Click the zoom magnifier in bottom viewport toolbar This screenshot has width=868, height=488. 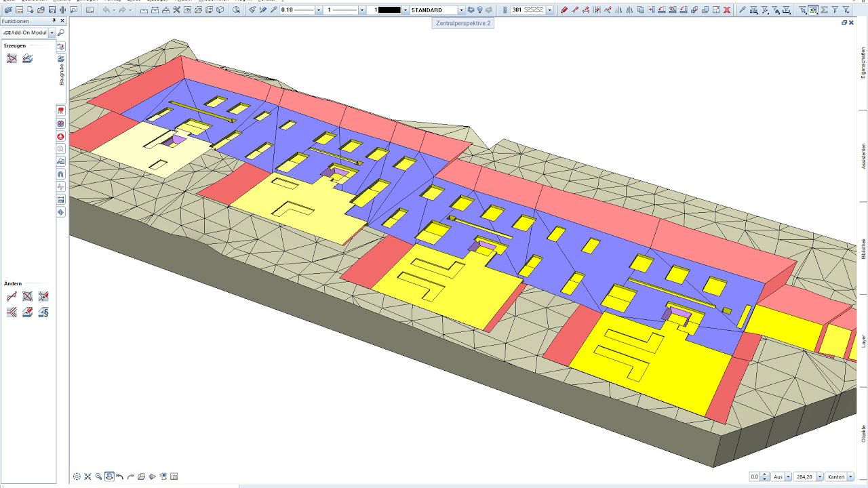pyautogui.click(x=99, y=476)
